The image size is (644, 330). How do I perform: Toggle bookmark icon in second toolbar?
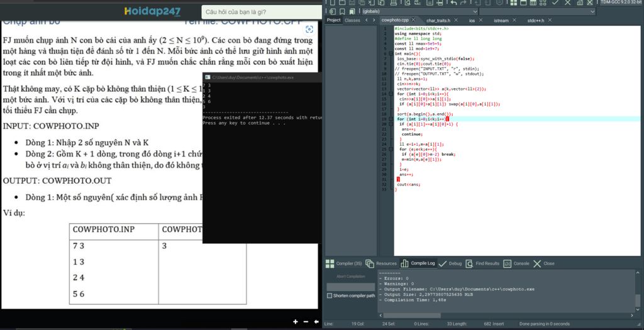click(342, 11)
